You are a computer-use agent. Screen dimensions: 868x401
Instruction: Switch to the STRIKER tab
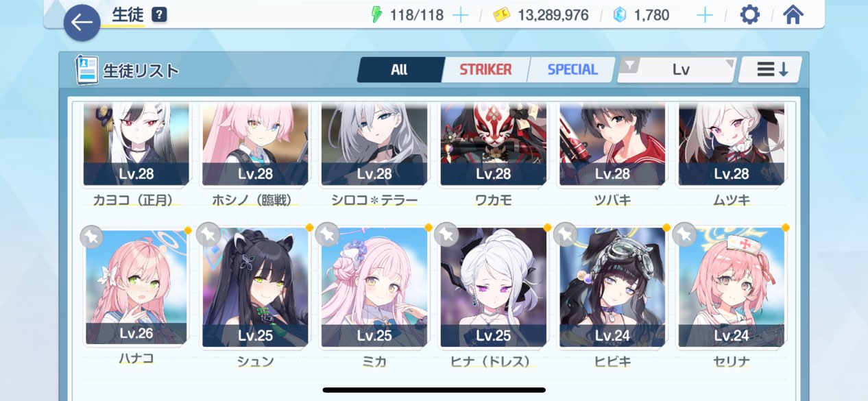[x=485, y=70]
